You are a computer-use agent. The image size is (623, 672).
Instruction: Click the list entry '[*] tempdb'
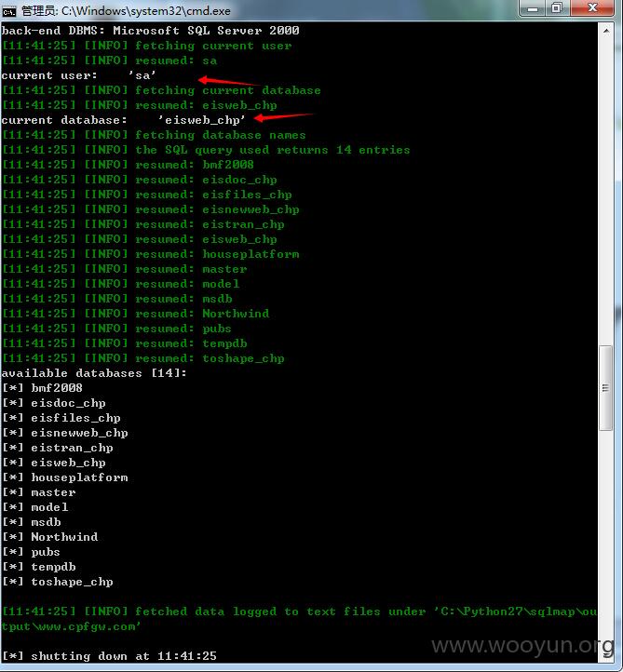click(39, 567)
